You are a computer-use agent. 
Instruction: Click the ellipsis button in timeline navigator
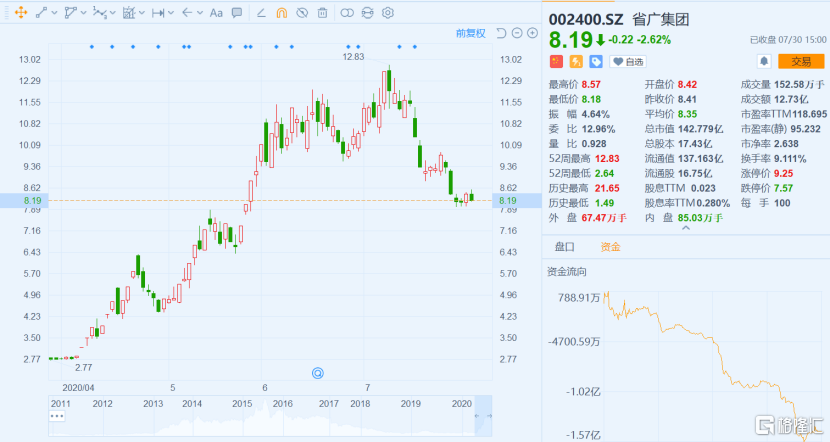pos(57,416)
